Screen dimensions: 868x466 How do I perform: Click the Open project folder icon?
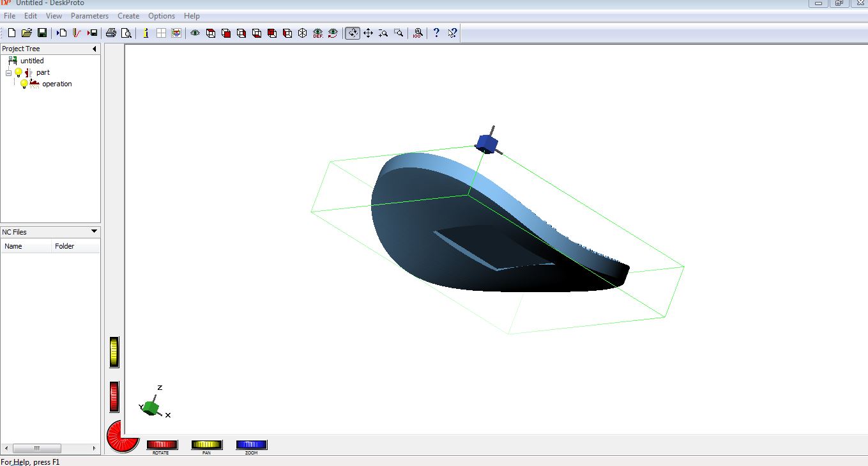[27, 33]
